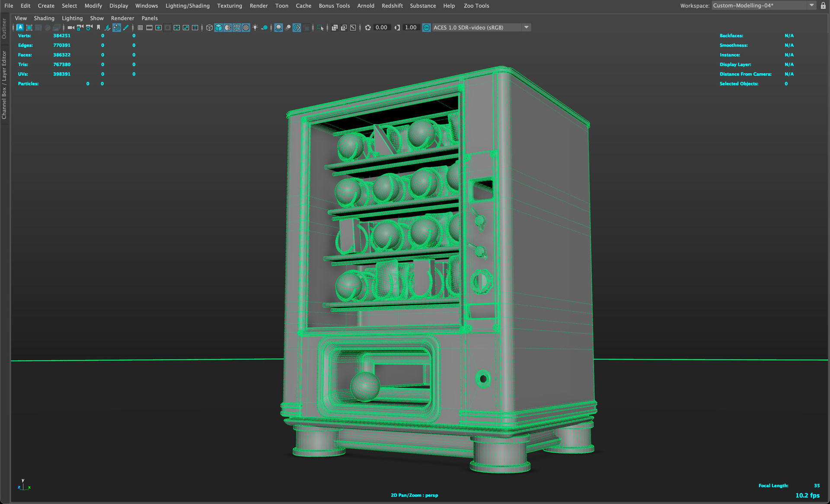Image resolution: width=830 pixels, height=504 pixels.
Task: Click the Use All Lights bulb icon
Action: (x=255, y=27)
